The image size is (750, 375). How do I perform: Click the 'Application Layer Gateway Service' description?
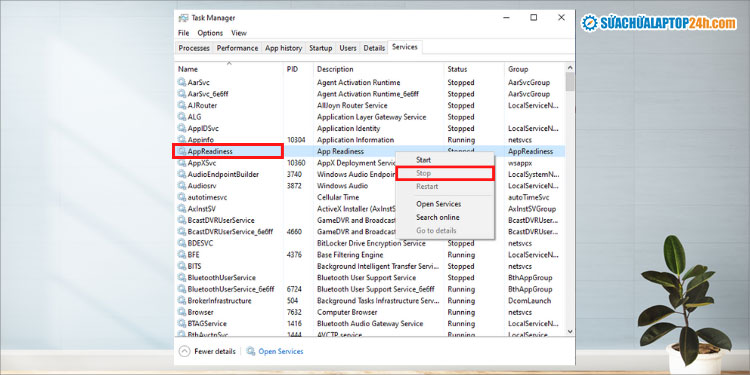371,117
